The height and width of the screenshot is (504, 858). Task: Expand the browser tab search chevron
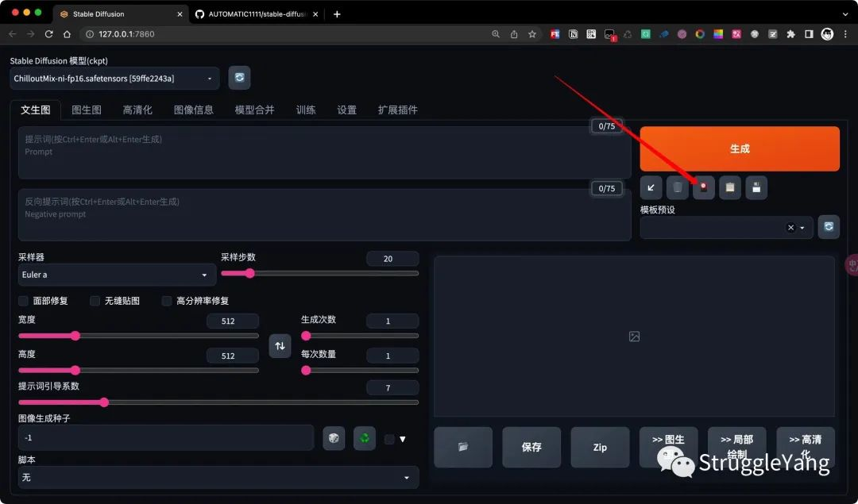845,14
